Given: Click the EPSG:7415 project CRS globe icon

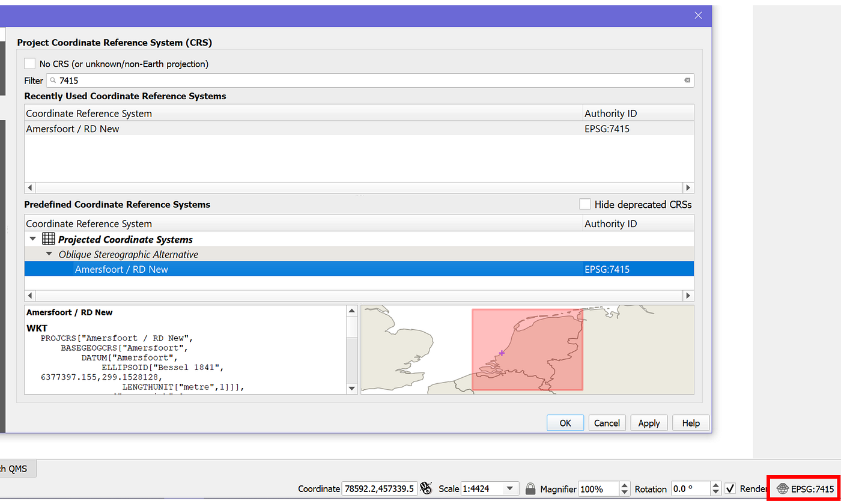Looking at the screenshot, I should (782, 489).
